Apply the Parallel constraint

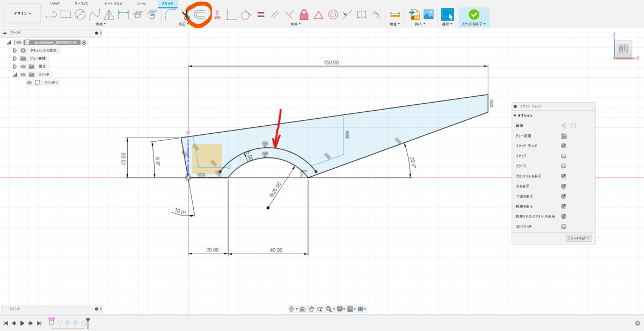(275, 15)
